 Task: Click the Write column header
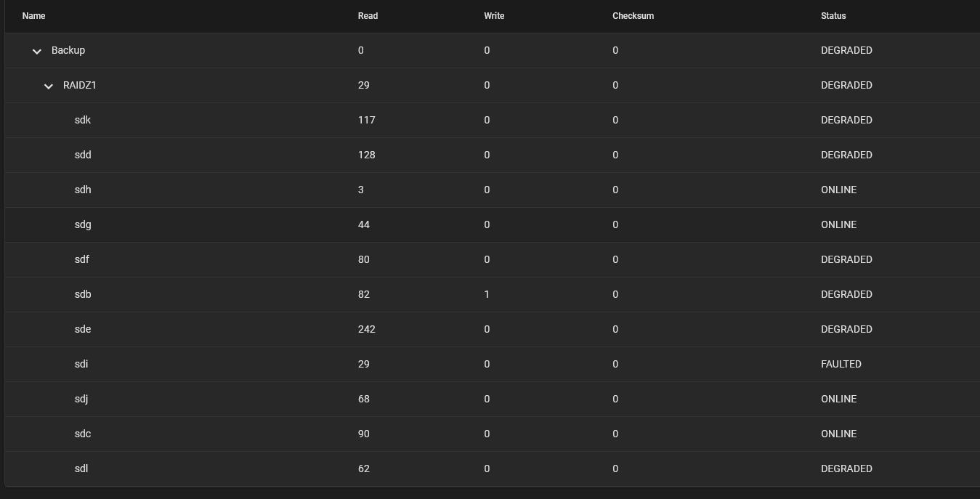pos(494,16)
